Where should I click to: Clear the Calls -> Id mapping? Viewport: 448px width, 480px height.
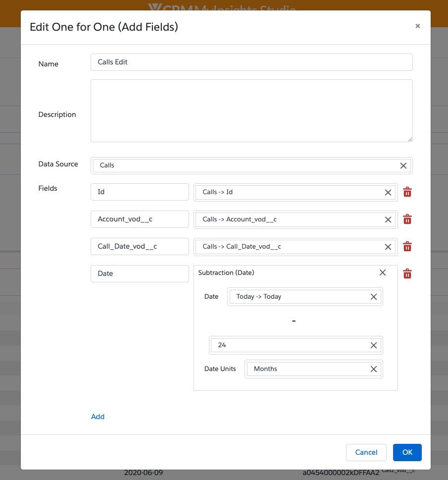pos(388,192)
